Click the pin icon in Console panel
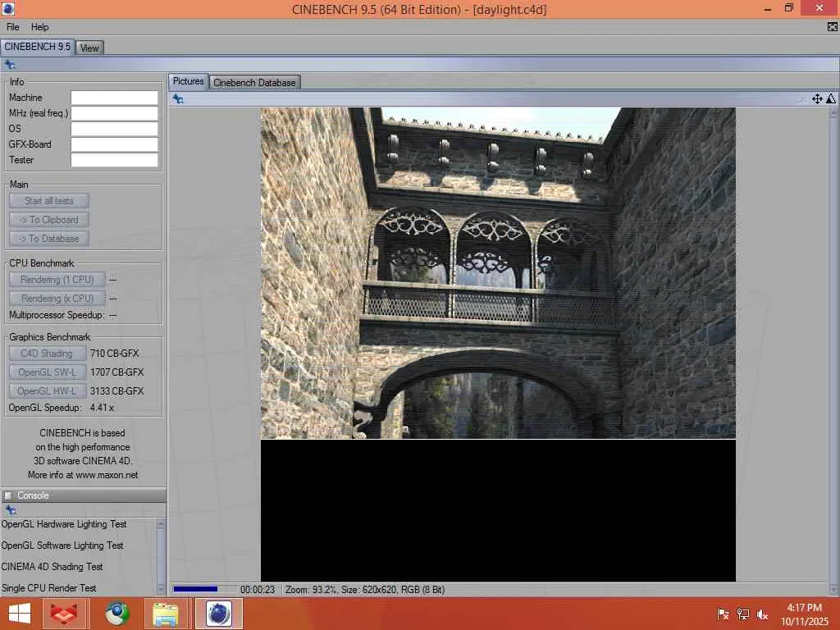This screenshot has height=630, width=840. 10,510
